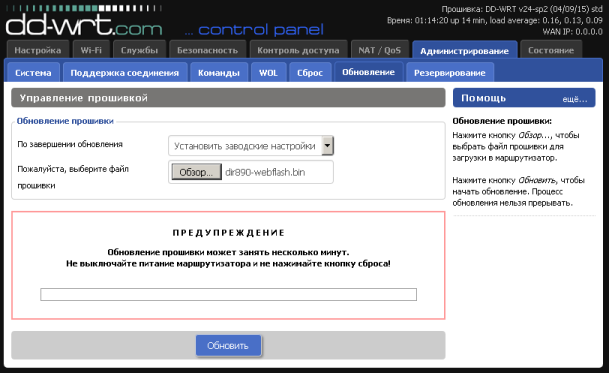Click the Прошивка: DD-WRT v24-sp2 version text
Screen dimensions: 609x373
[522, 9]
